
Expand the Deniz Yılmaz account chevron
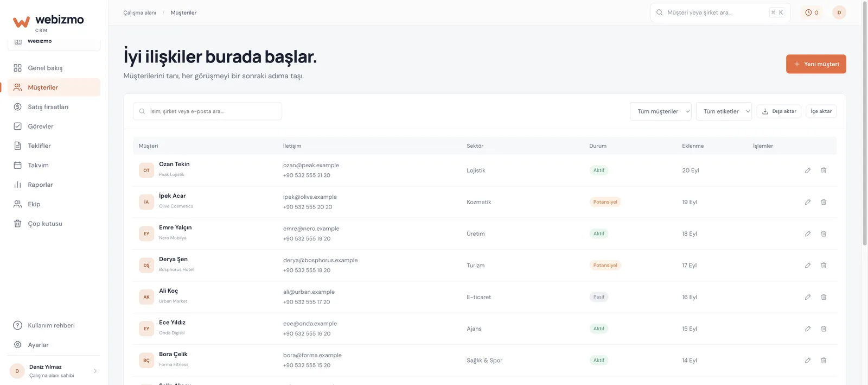[95, 371]
